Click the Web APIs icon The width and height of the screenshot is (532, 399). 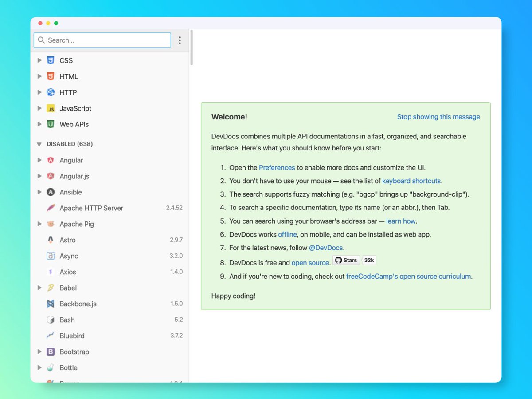coord(51,124)
